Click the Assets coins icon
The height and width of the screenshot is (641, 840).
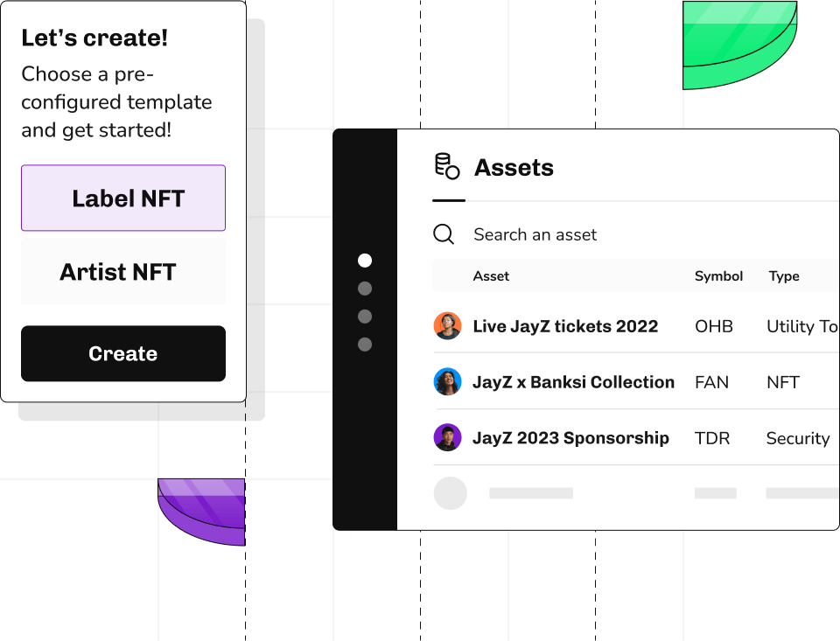click(447, 166)
